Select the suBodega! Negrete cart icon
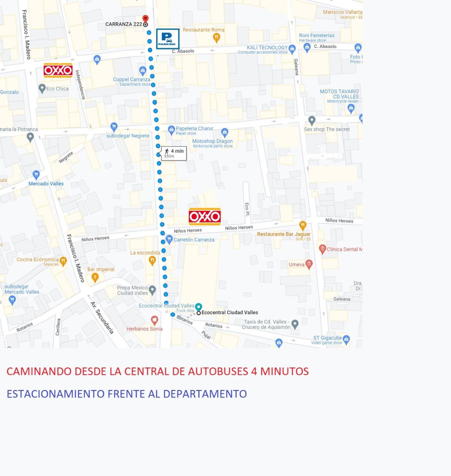The image size is (451, 476). pos(114,127)
